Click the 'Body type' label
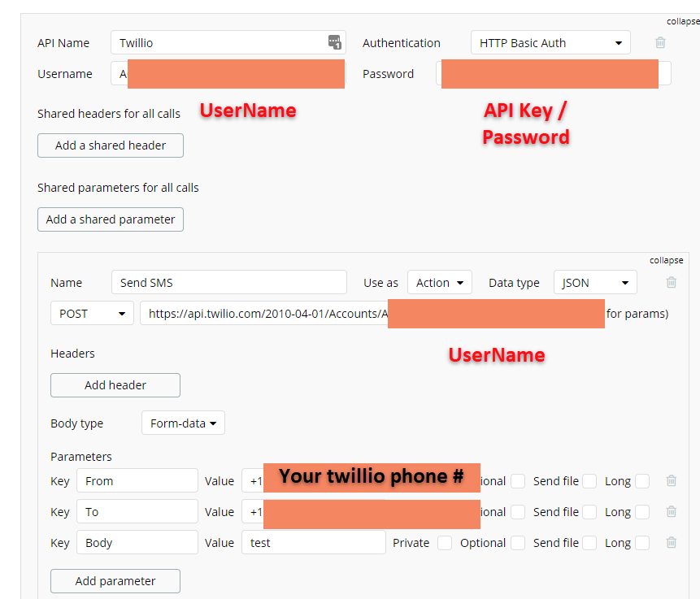This screenshot has height=599, width=700. 76,423
